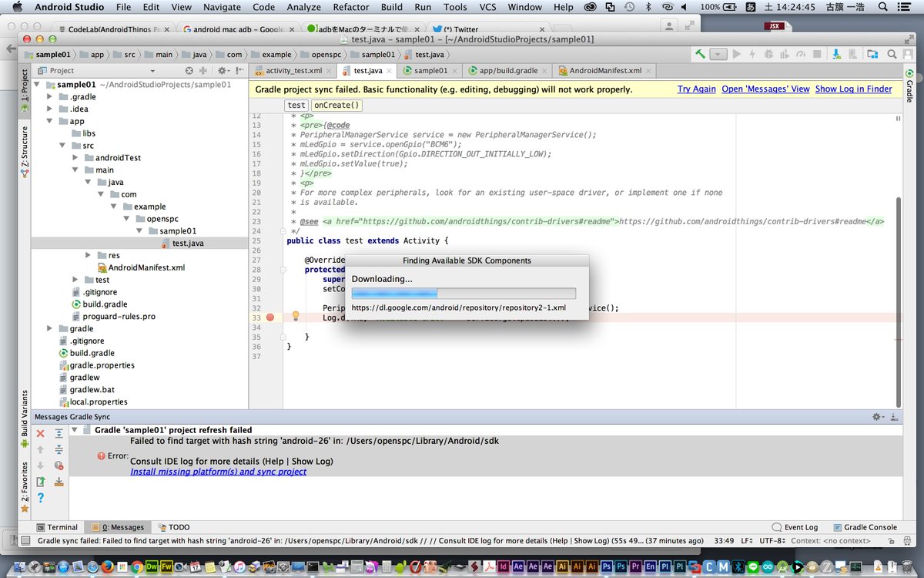Expand the .gradle folder in tree

[51, 97]
